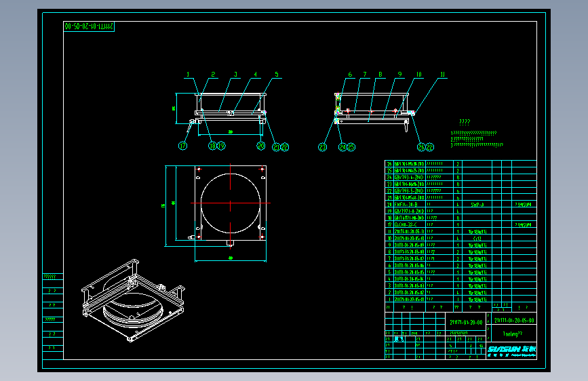The image size is (588, 381).
Task: Click part callout number 7 label
Action: (x=364, y=75)
